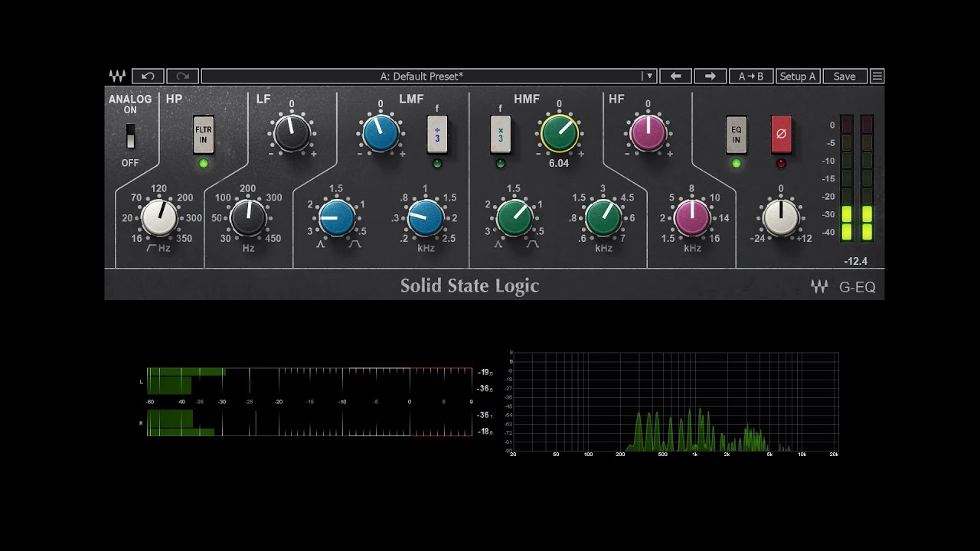This screenshot has height=551, width=980.
Task: Expand the preset list dropdown arrow
Action: point(649,76)
